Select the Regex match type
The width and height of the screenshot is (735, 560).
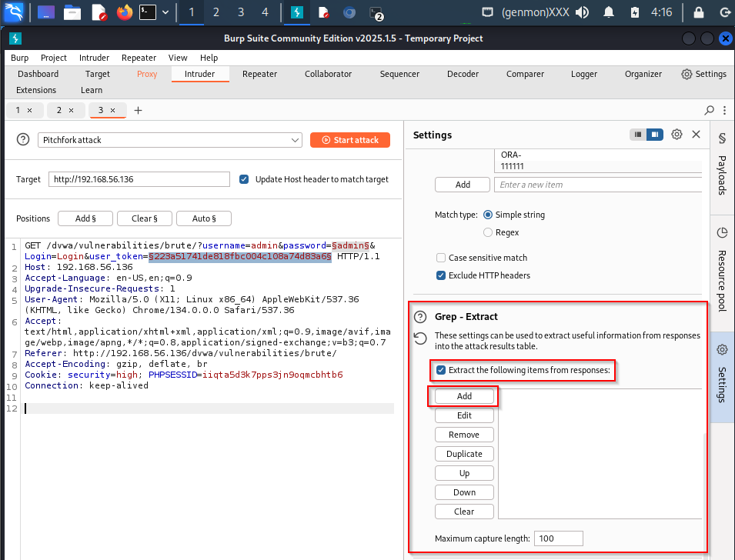[x=488, y=232]
